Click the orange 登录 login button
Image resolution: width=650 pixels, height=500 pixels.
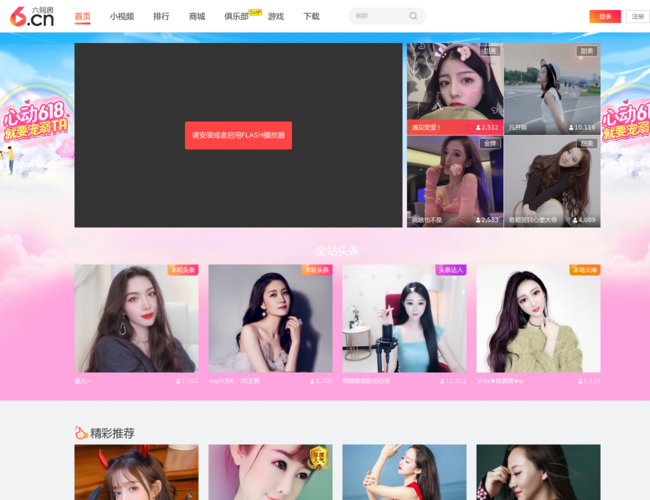tap(605, 17)
